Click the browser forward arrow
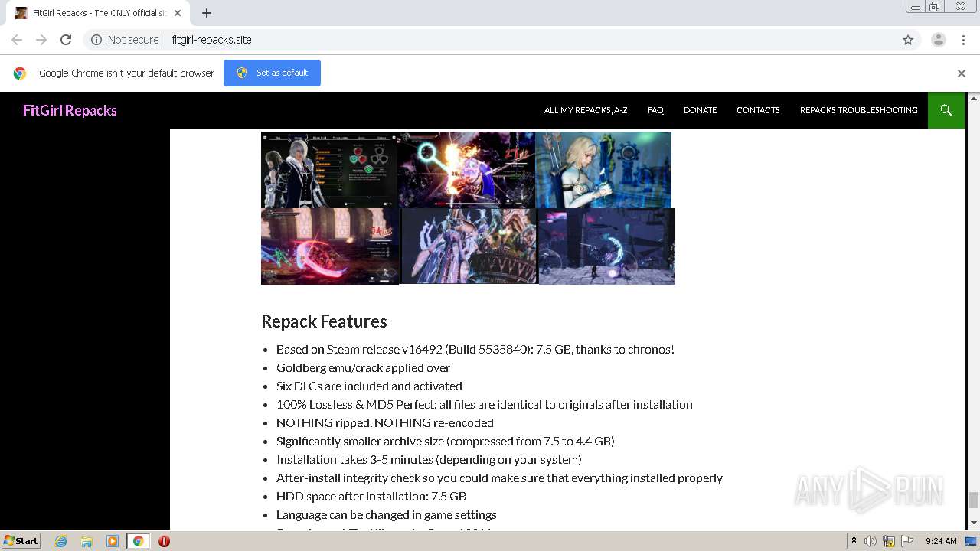The width and height of the screenshot is (980, 551). coord(41,40)
